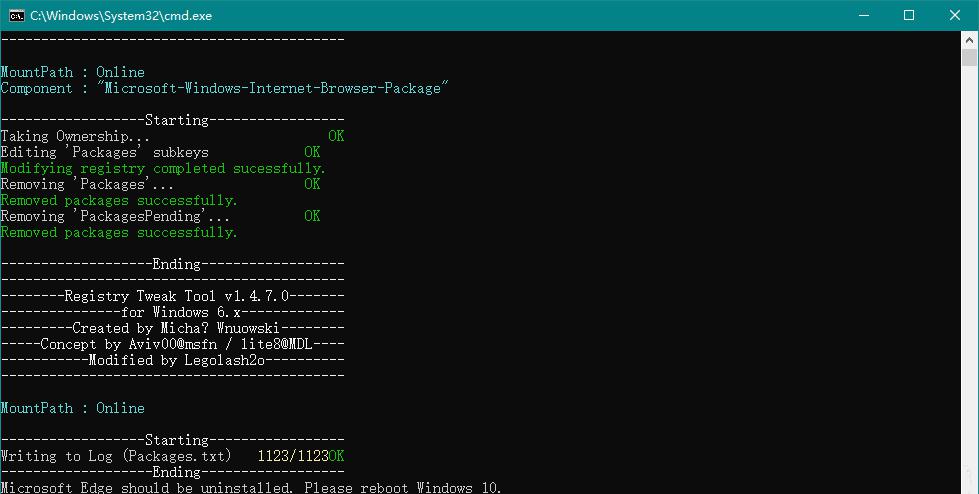Click 'Registry Tweak Tool v1.4.7.0' text
Viewport: 979px width, 494px height.
coord(177,296)
